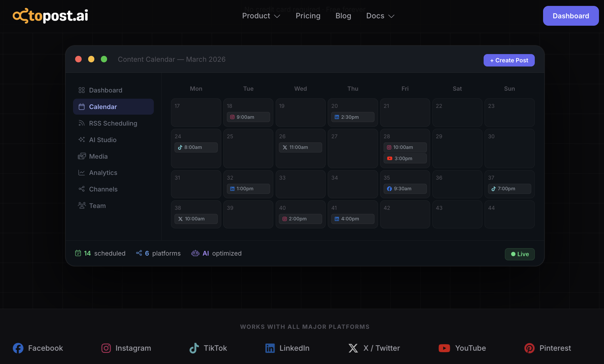Viewport: 604px width, 364px height.
Task: Open the Pricing nav link
Action: (308, 16)
